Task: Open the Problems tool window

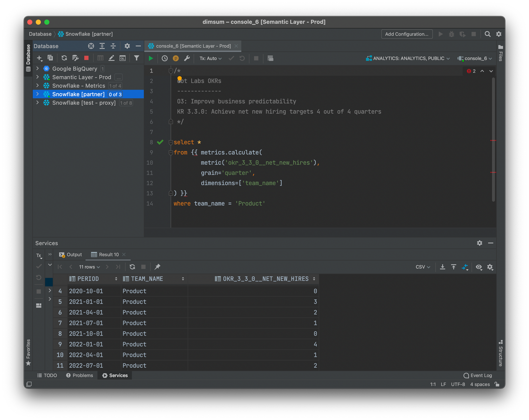Action: click(79, 376)
